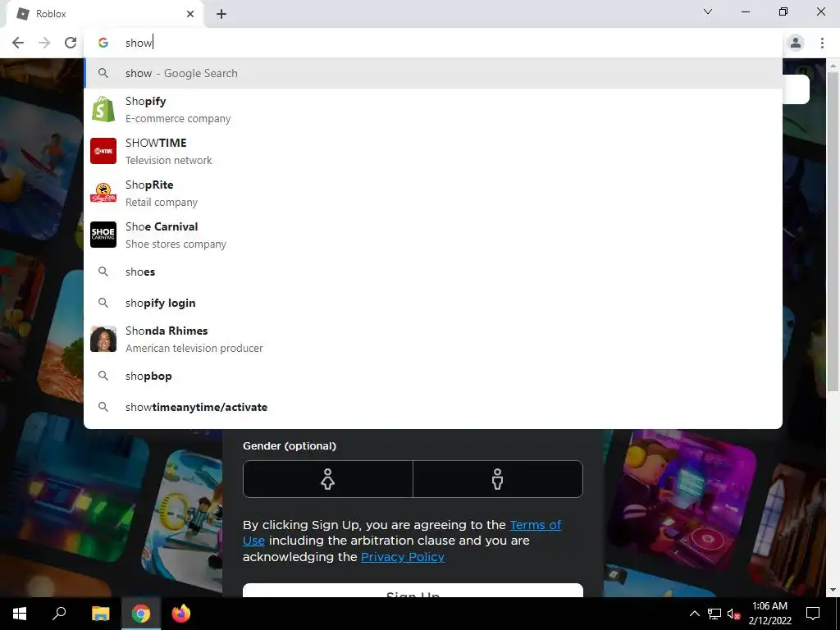Click the Shoe Carnival logo icon
The image size is (840, 630).
(103, 235)
